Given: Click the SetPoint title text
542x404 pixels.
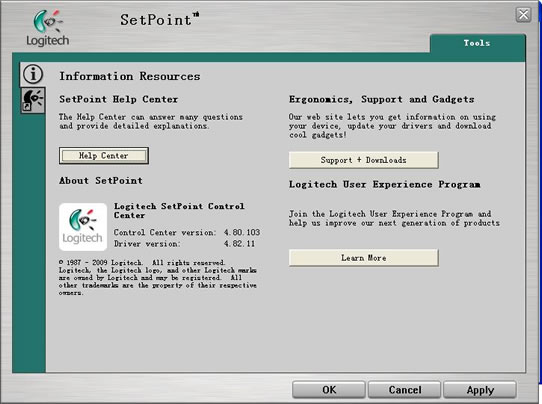Looking at the screenshot, I should click(x=159, y=20).
